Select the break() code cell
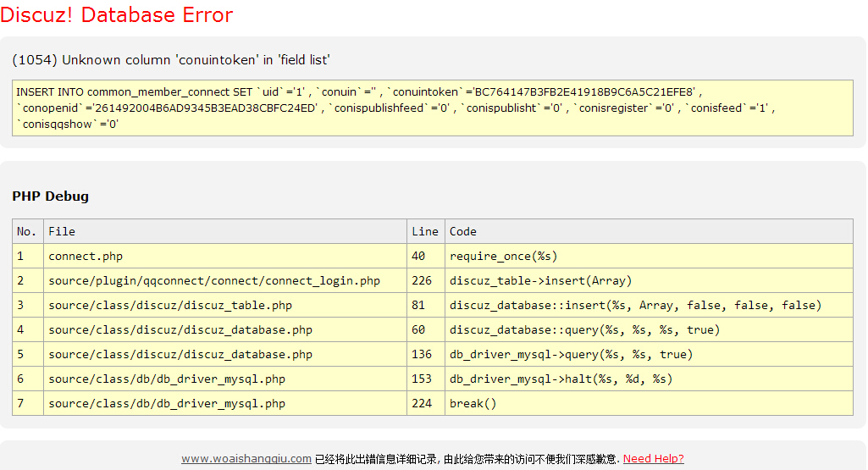The width and height of the screenshot is (868, 470). [649, 403]
